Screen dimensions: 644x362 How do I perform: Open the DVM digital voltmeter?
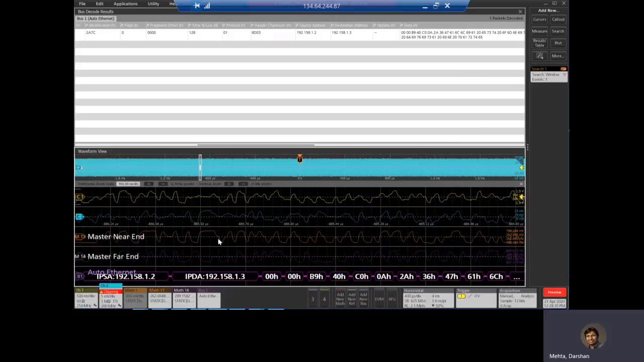(378, 299)
